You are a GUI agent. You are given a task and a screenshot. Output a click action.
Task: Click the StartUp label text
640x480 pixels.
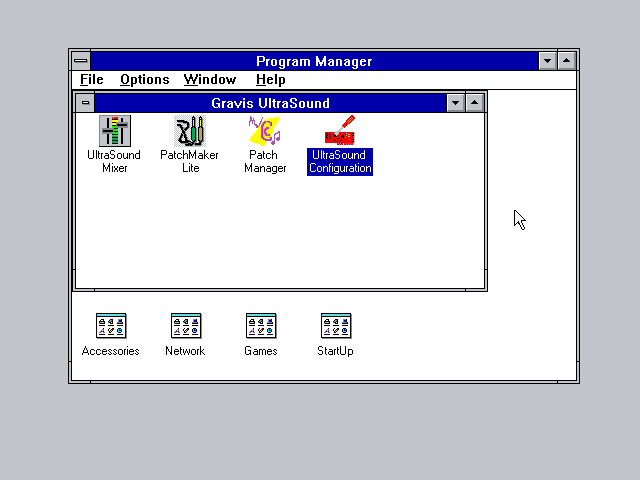click(x=336, y=351)
